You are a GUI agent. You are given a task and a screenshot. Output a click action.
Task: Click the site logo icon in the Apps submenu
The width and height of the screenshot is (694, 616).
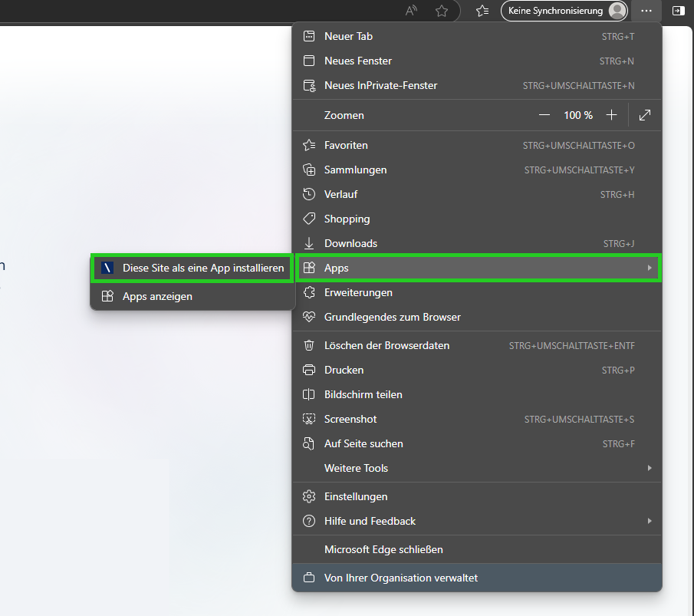click(x=107, y=268)
